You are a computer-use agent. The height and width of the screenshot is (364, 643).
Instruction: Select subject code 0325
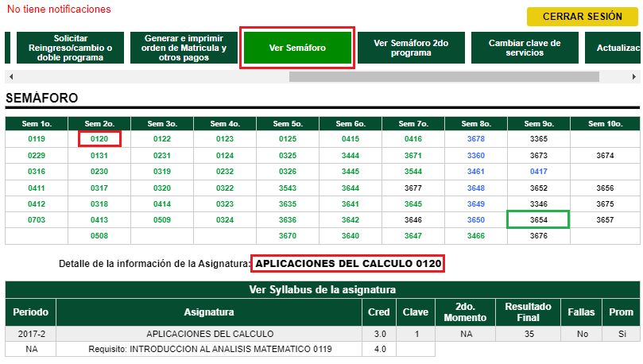coord(288,156)
